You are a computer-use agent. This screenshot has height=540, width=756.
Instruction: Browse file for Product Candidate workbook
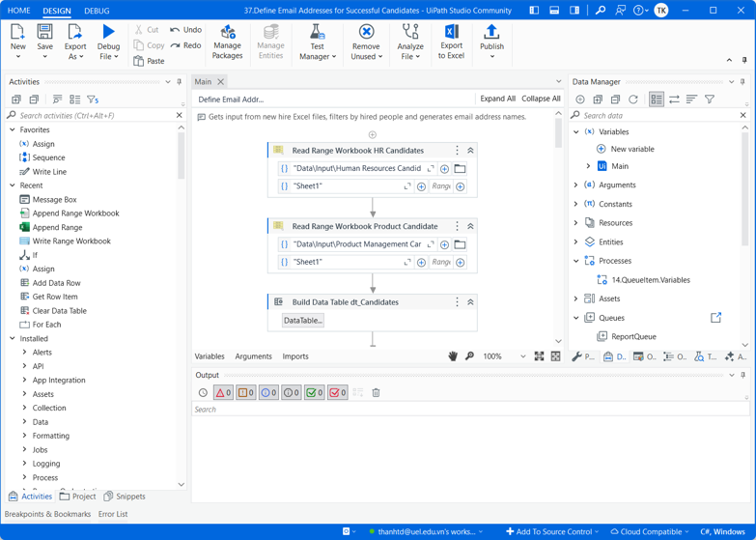coord(460,244)
